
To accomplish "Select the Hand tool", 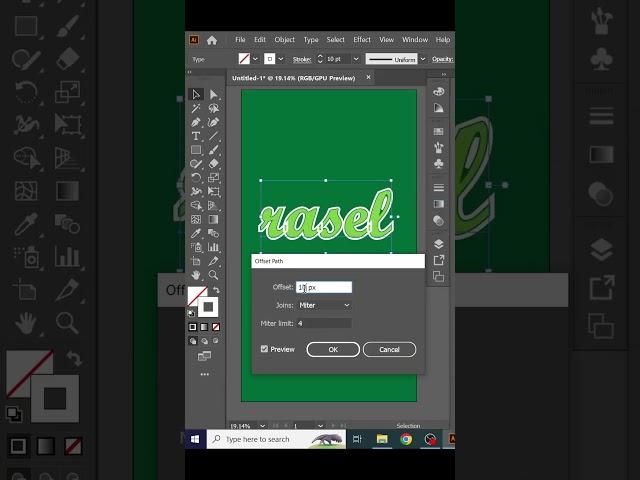I will pyautogui.click(x=196, y=275).
